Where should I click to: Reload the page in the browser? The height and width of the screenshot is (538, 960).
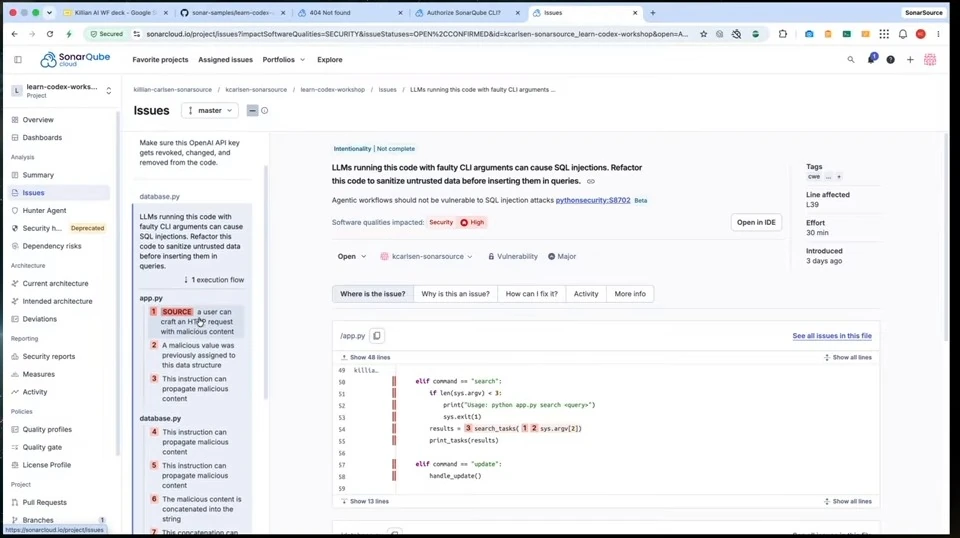click(50, 34)
